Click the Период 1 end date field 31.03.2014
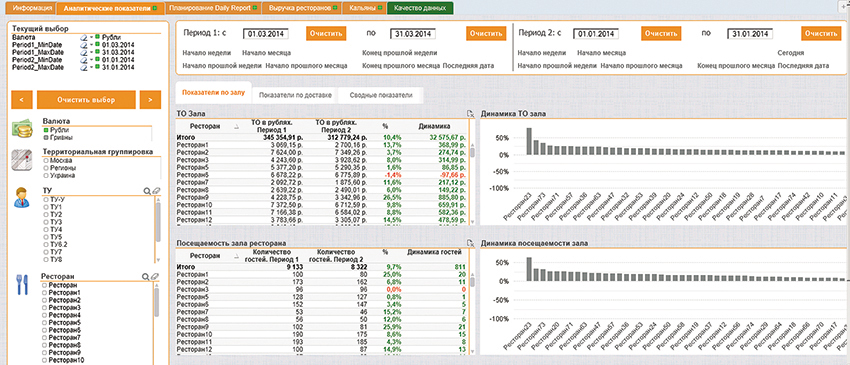This screenshot has width=850, height=365. [414, 34]
